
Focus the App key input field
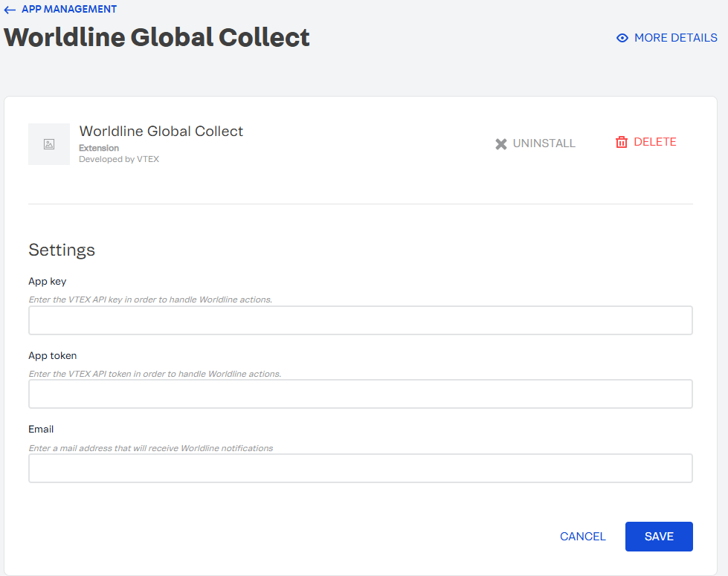(x=360, y=320)
